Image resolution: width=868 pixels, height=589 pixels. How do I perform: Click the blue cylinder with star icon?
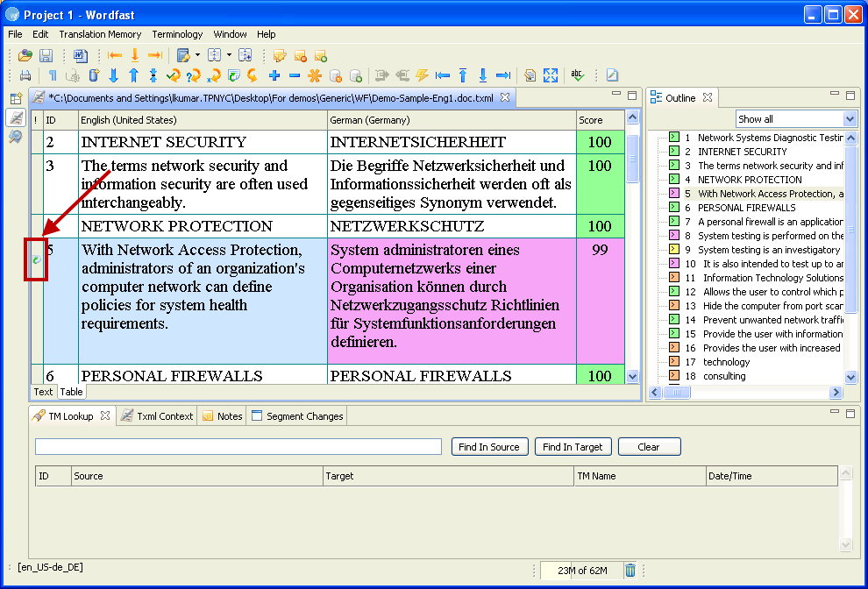(94, 75)
